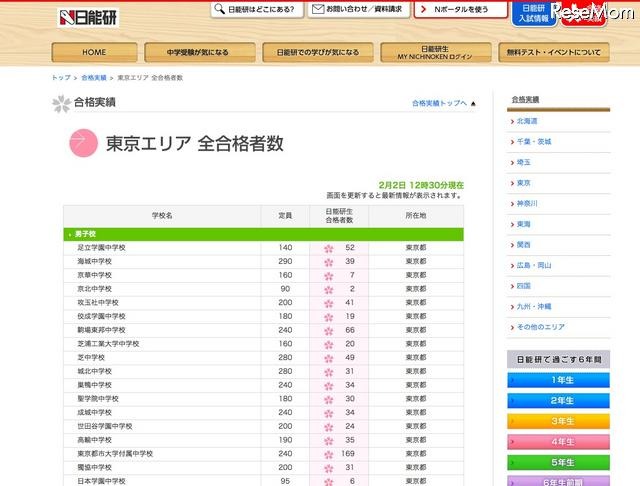Open the pink 4年生 grade button
Screen dimensions: 640x486
tap(558, 442)
